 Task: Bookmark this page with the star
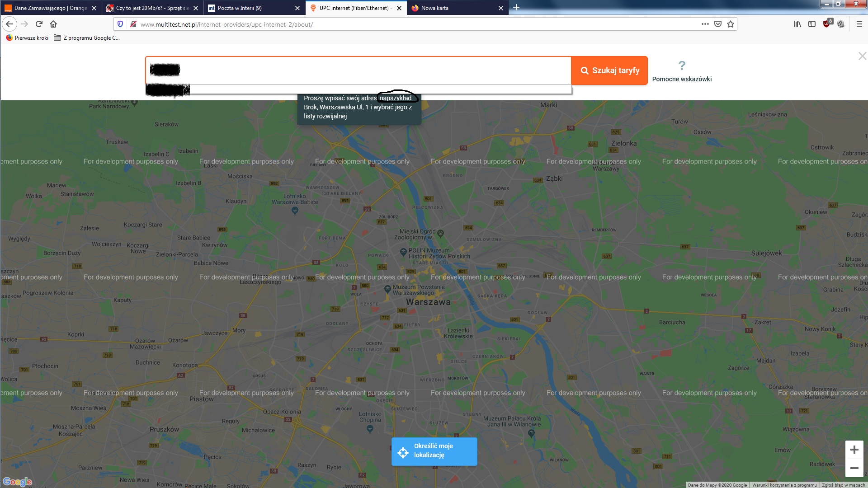tap(731, 24)
